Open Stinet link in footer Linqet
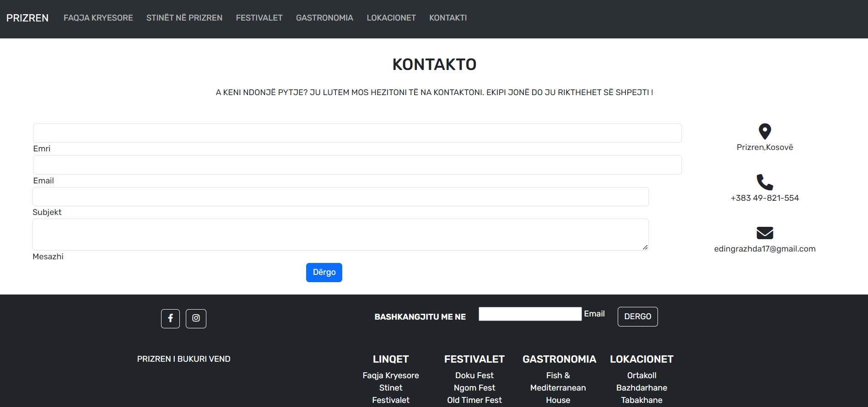This screenshot has width=868, height=407. click(391, 388)
